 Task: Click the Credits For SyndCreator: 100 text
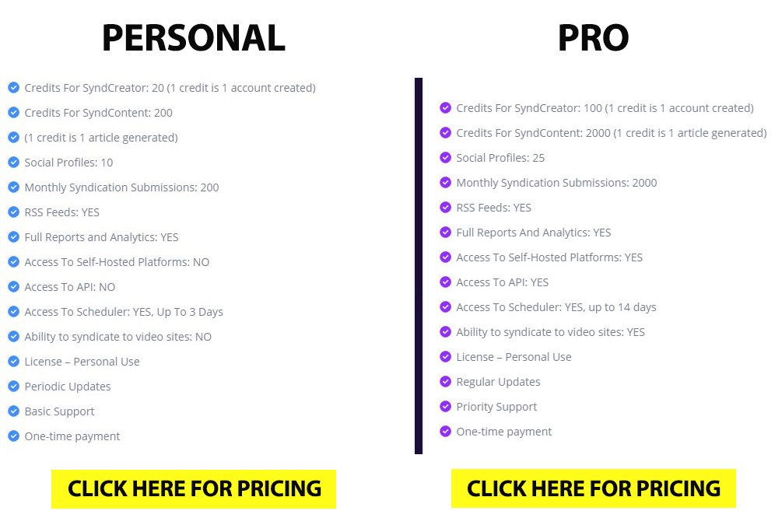(605, 108)
